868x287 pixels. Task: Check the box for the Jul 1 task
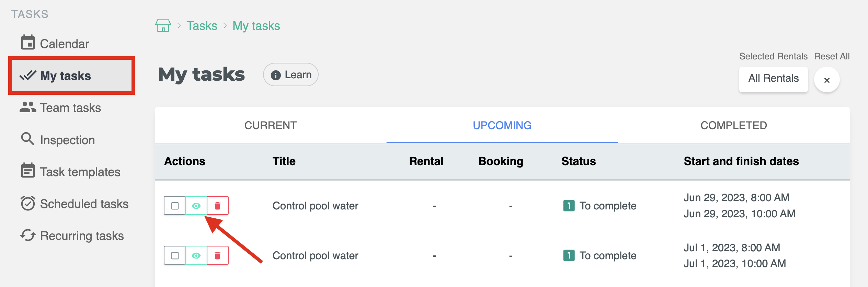(175, 255)
